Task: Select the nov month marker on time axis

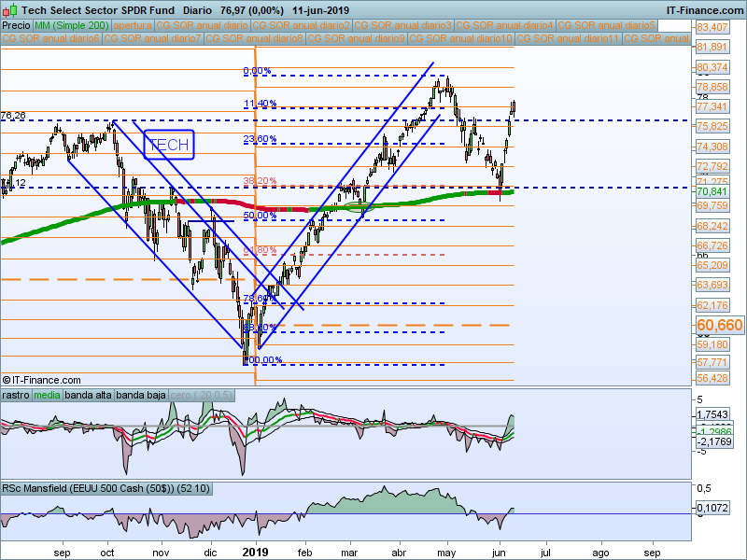Action: (161, 553)
